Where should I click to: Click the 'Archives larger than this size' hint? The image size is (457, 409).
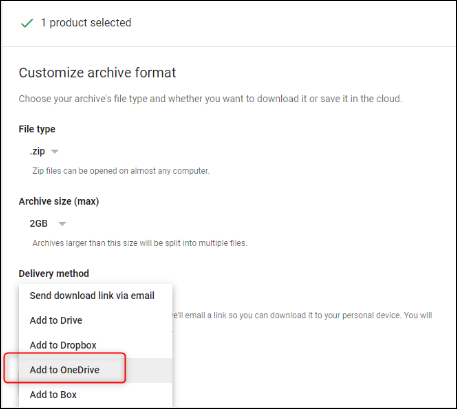(140, 243)
